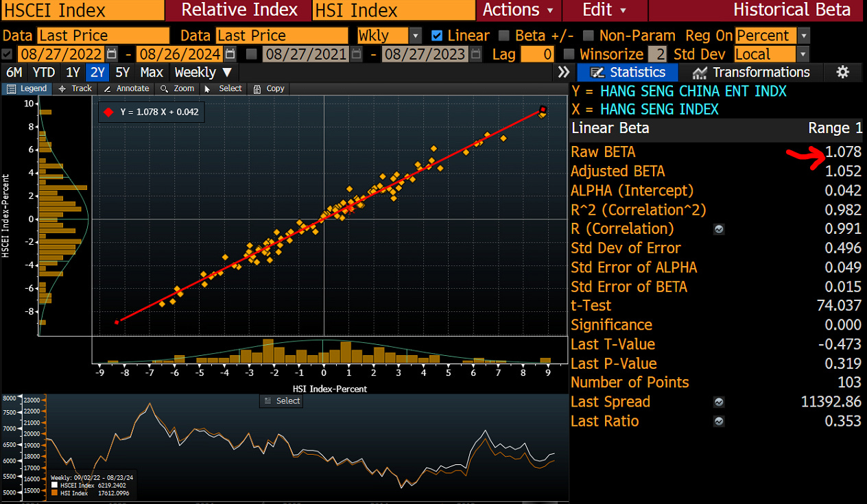Viewport: 867px width, 504px height.
Task: Enable the Beta +/- checkbox
Action: coord(504,36)
